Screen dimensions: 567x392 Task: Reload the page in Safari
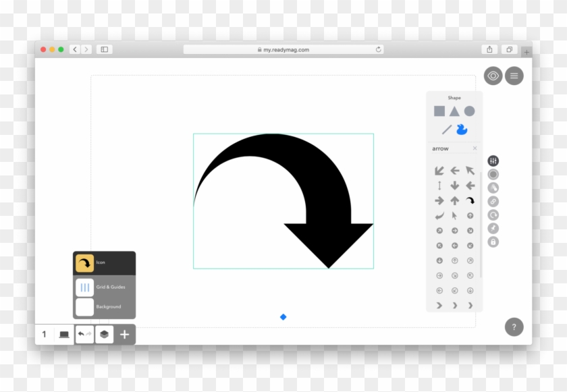[378, 49]
